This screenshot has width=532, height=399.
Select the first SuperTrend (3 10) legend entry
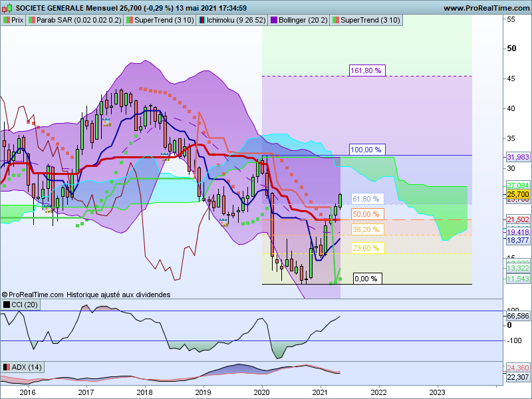(160, 21)
